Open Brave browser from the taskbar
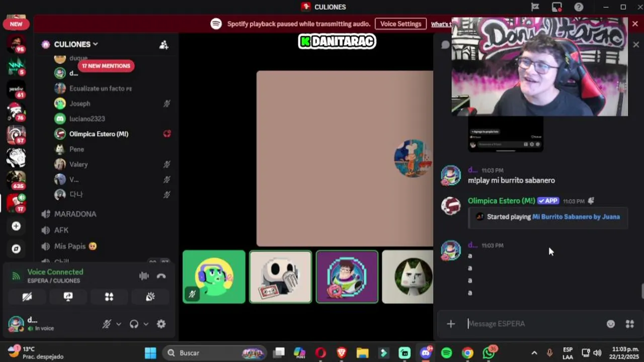 coord(342,353)
